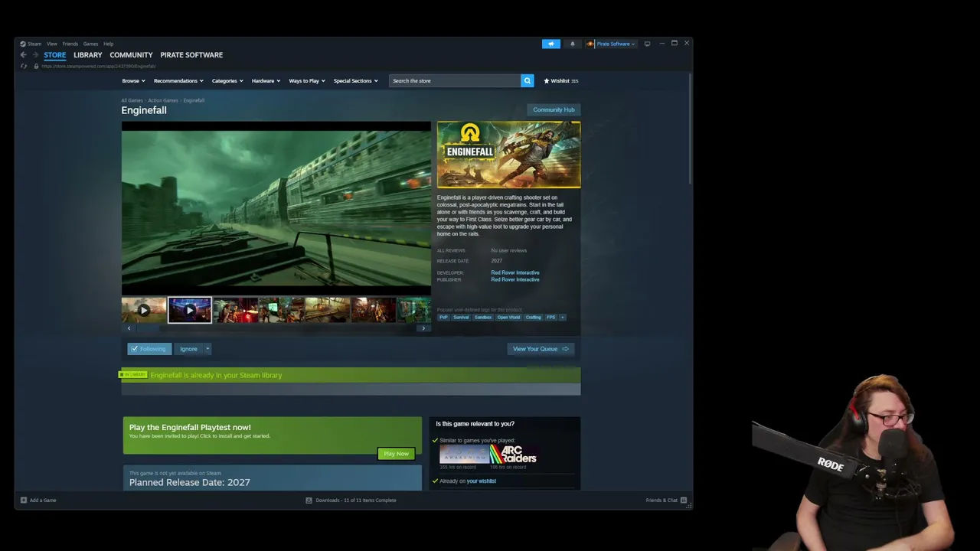
Task: Open the Games menu
Action: click(x=90, y=44)
